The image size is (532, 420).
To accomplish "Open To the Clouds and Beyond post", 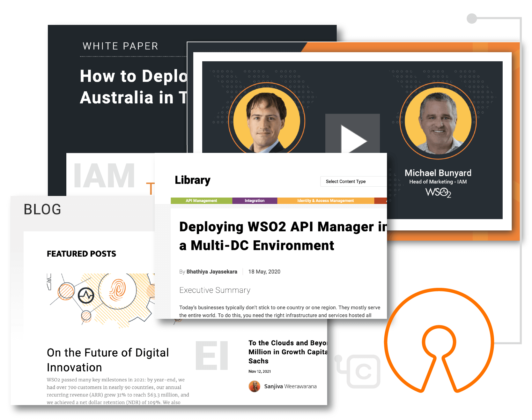I will coord(288,352).
